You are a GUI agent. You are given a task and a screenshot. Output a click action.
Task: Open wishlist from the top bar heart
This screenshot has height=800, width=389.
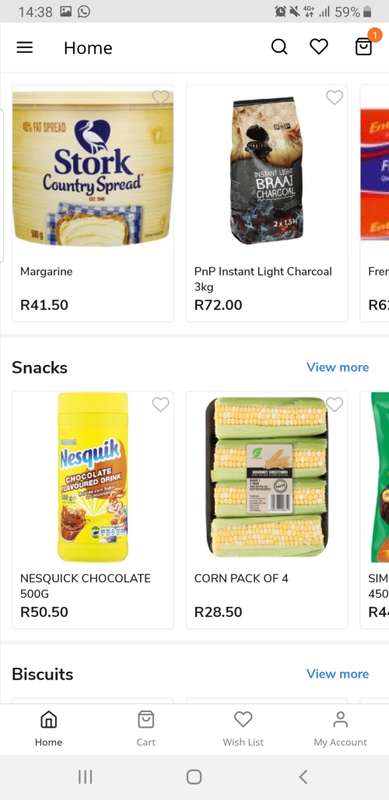pyautogui.click(x=319, y=47)
